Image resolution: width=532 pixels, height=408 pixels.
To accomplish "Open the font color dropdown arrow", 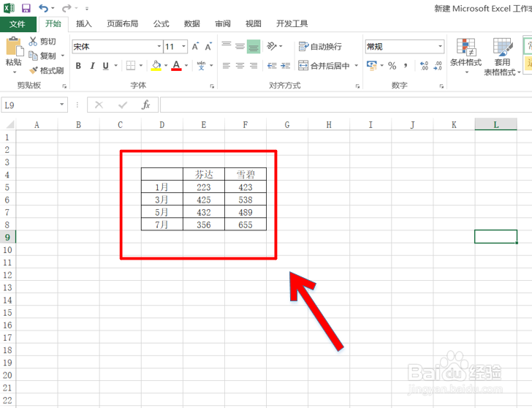I will click(x=186, y=66).
